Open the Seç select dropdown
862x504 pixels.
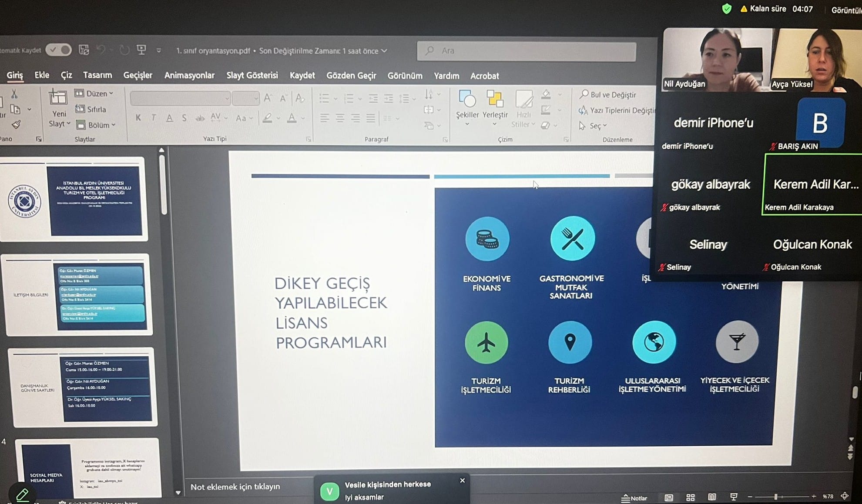click(593, 126)
